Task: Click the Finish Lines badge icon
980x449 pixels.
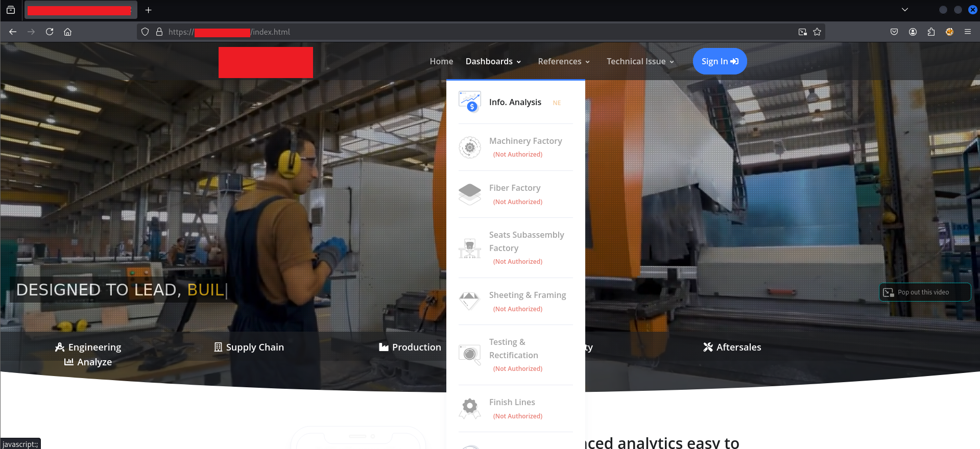Action: [470, 409]
